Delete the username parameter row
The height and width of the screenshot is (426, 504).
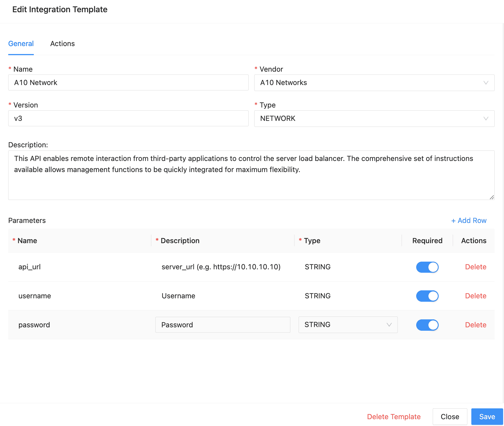476,296
